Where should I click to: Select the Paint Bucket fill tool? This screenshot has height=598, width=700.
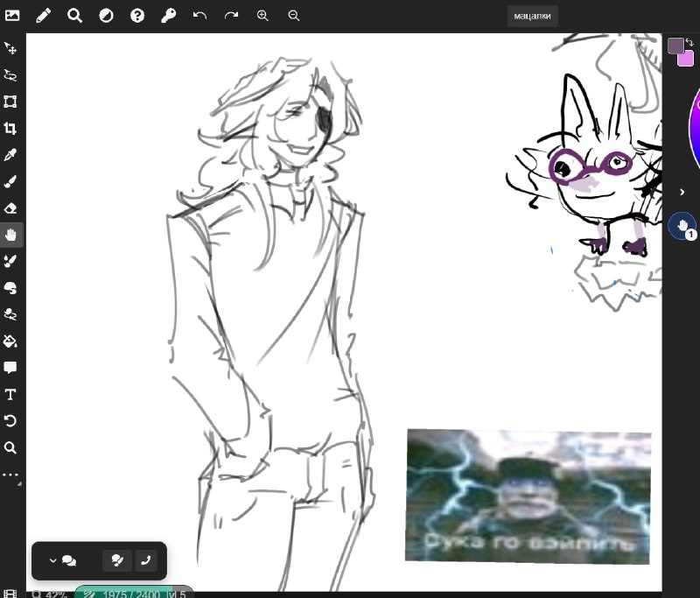pos(10,341)
